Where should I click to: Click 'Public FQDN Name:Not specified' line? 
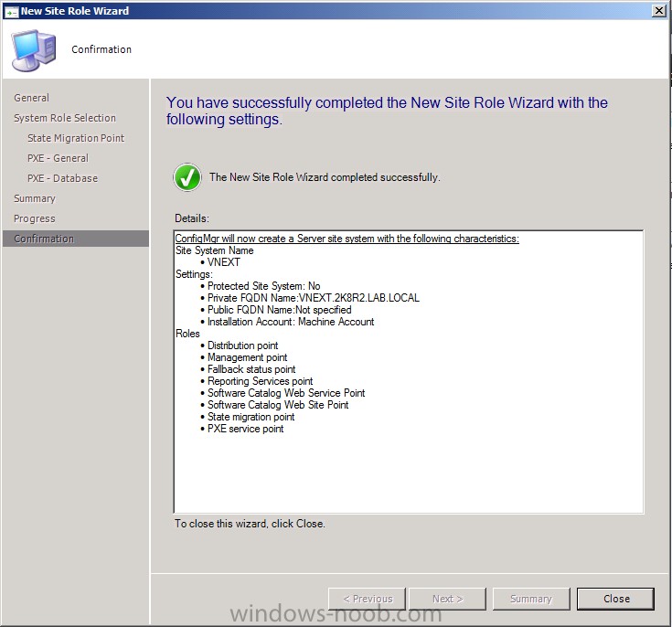click(280, 310)
